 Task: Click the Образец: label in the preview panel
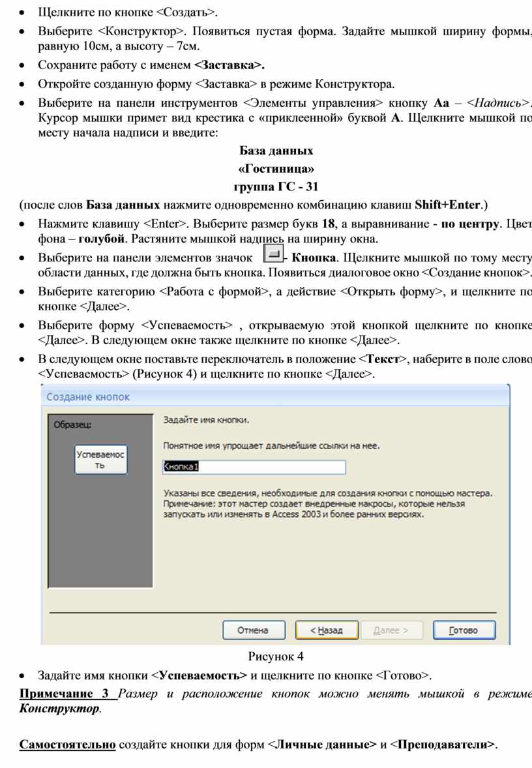[72, 424]
